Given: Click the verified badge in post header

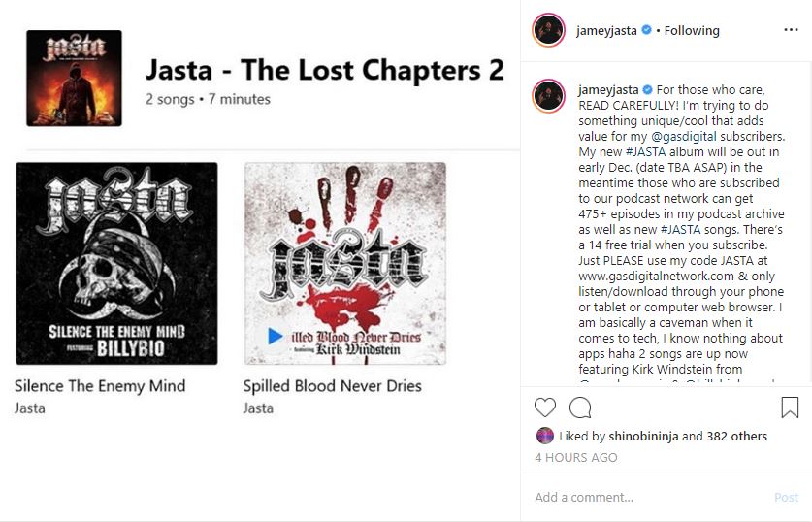Looking at the screenshot, I should click(646, 30).
